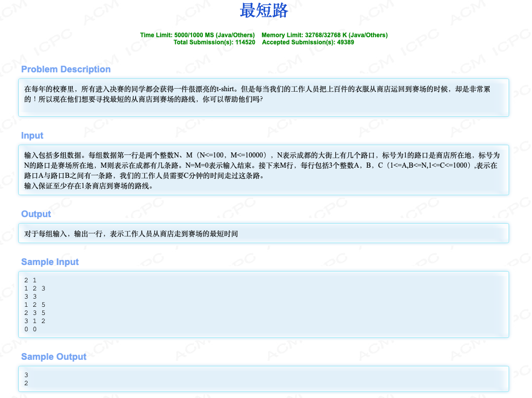Click the description line starting 在每年的校赛里
Screen dimensions: 532x398
tap(257, 89)
